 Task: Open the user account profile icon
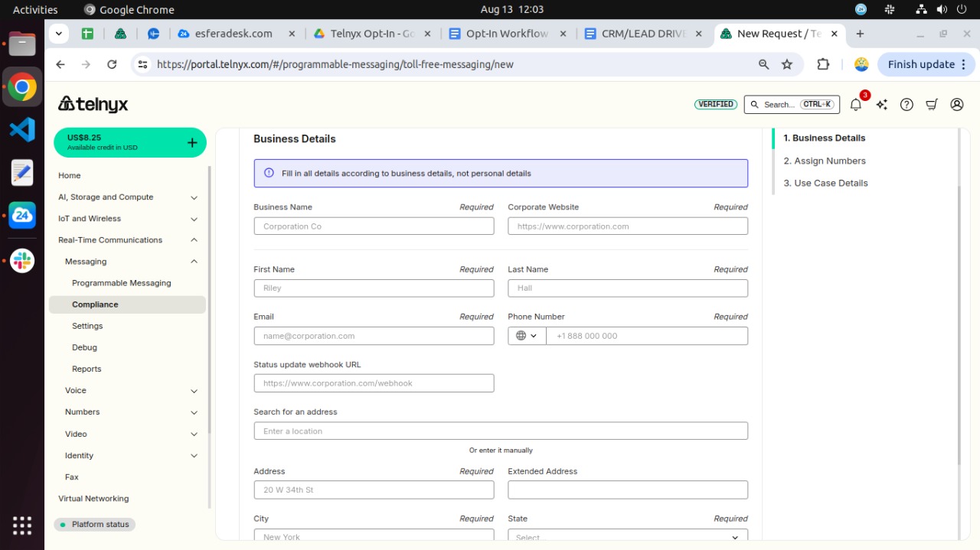click(x=957, y=105)
